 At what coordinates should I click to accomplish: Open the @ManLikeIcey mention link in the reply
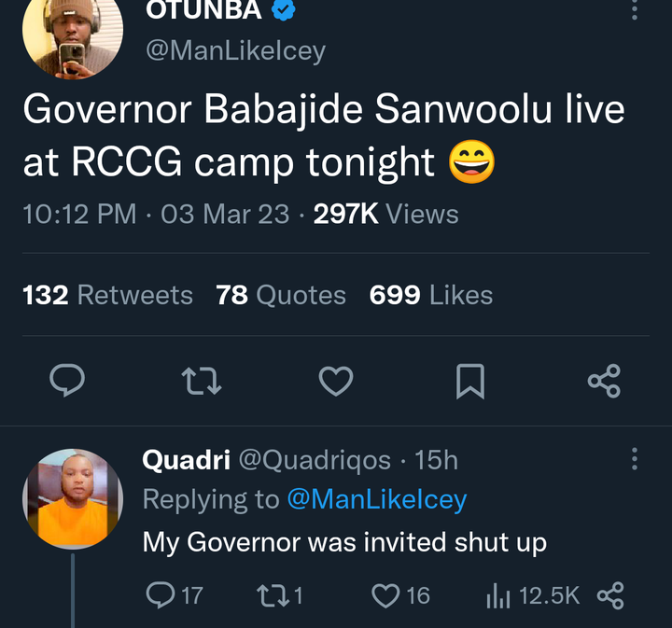coord(376,499)
